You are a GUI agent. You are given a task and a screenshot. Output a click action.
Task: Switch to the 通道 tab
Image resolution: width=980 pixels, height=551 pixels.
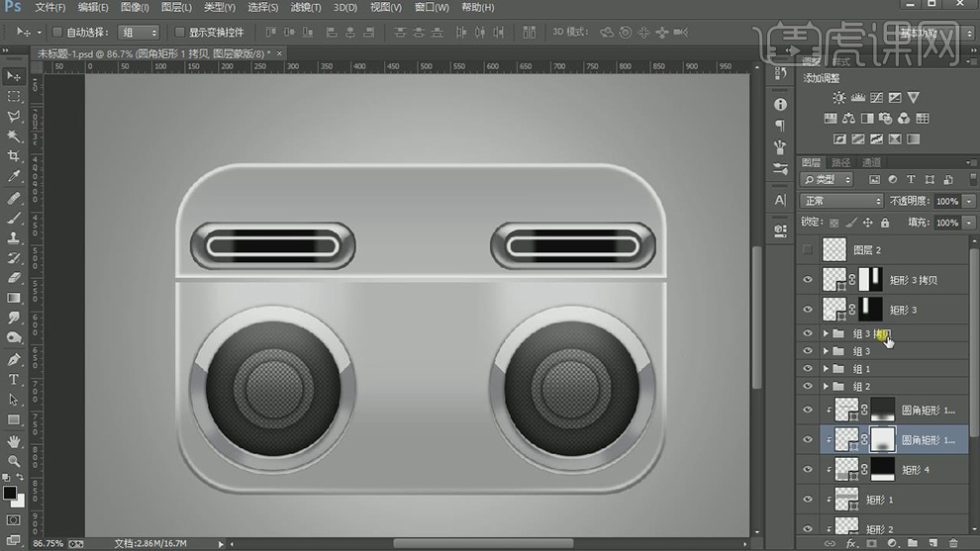pyautogui.click(x=871, y=162)
